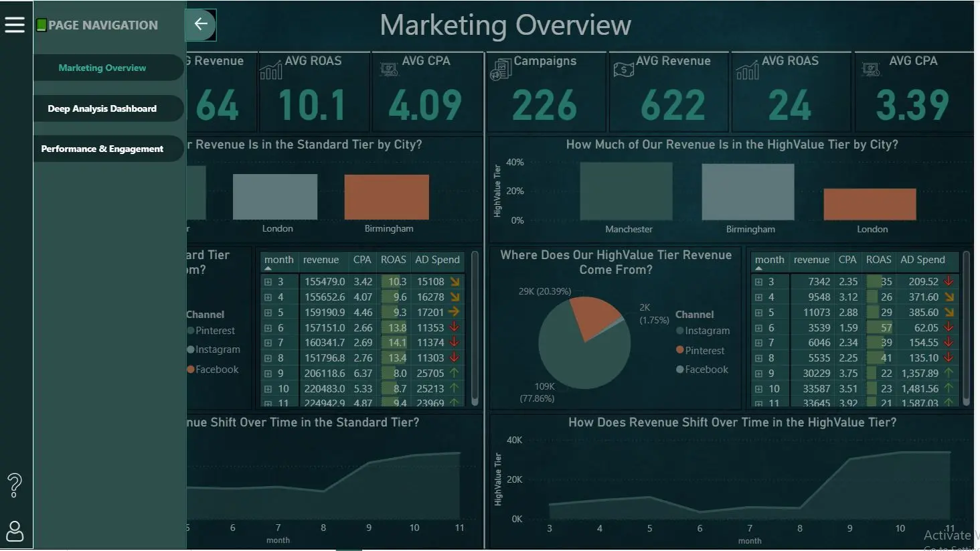Sort by AD Spend in the HighValue table

point(922,260)
